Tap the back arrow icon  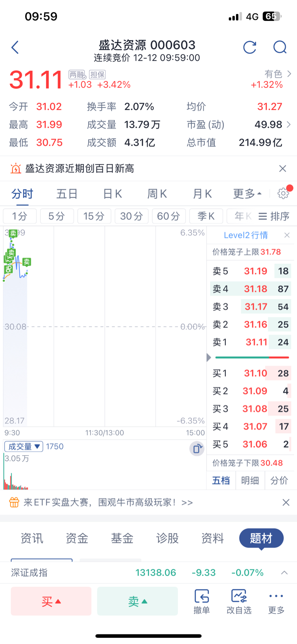click(x=15, y=47)
